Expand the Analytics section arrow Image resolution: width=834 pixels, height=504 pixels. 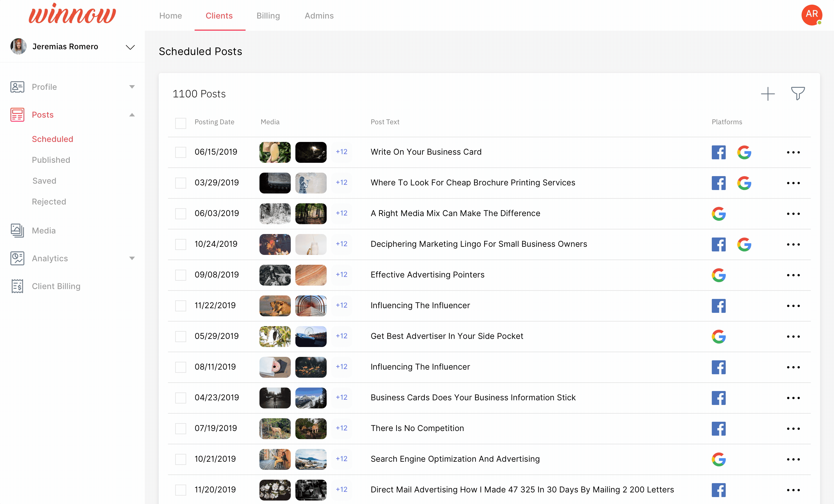pyautogui.click(x=132, y=258)
